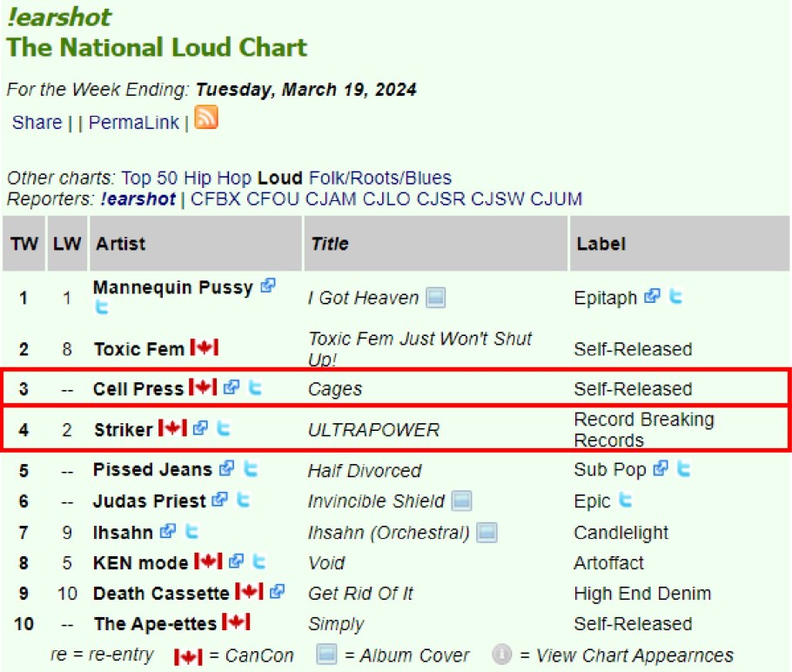Open the Folk/Roots/Blues chart
This screenshot has height=672, width=792.
[x=380, y=178]
